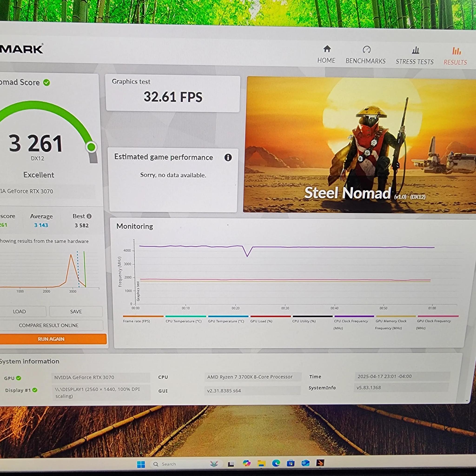Click the Monitoring panel heading
This screenshot has width=476, height=476.
135,226
